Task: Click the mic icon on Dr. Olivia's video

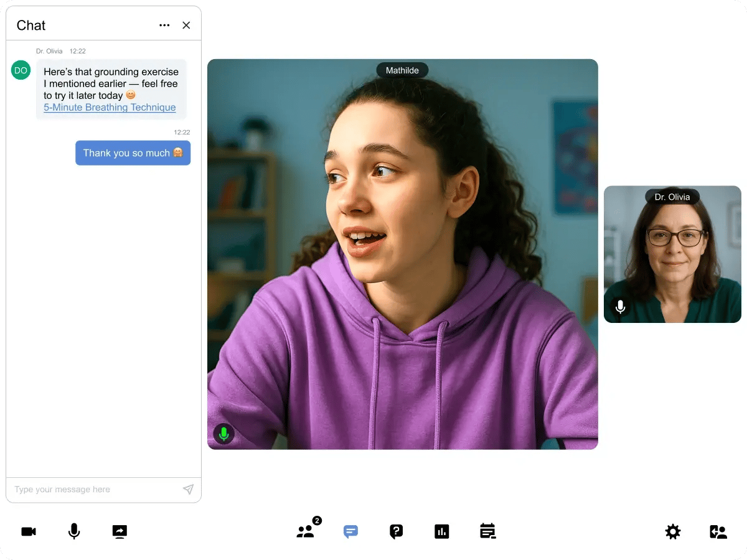Action: pyautogui.click(x=620, y=307)
